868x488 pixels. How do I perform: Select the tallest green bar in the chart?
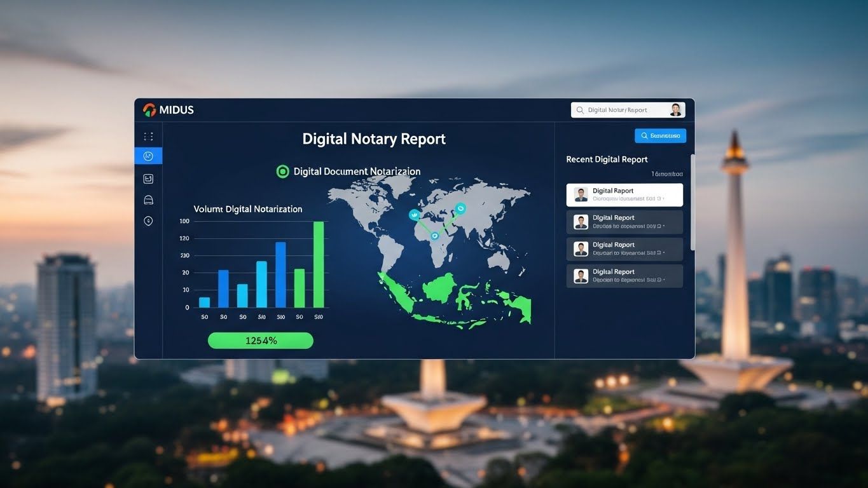point(319,264)
